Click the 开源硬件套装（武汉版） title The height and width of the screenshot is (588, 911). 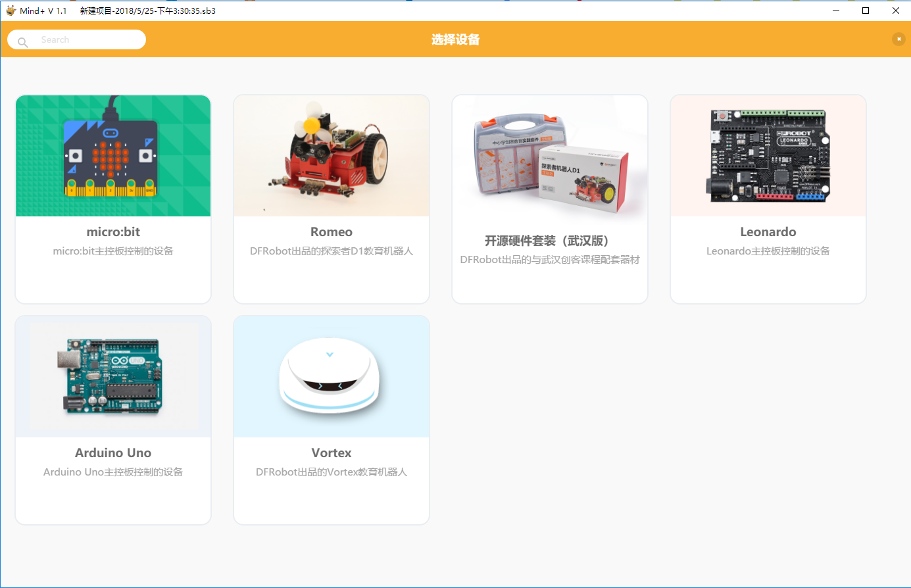(x=550, y=241)
